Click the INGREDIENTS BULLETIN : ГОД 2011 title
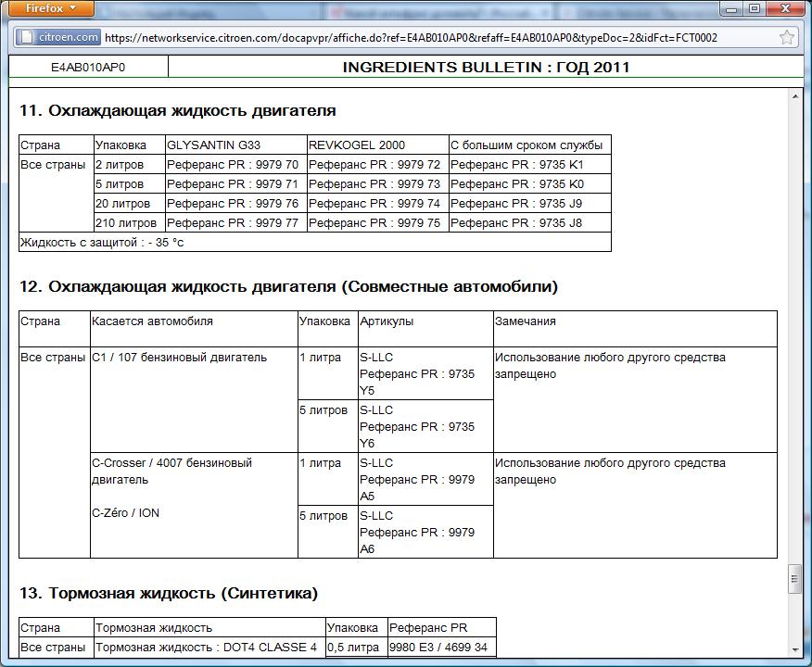The image size is (812, 667). (486, 68)
